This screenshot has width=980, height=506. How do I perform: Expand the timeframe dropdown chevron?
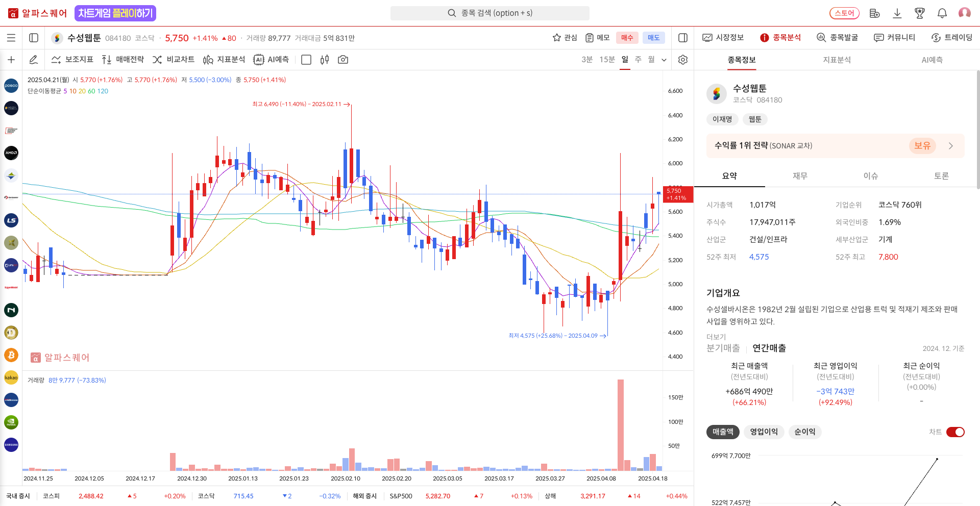click(x=664, y=60)
